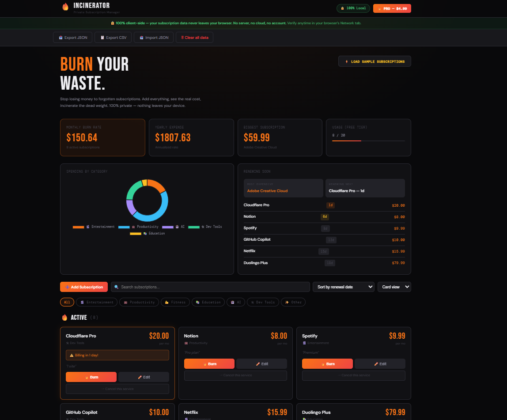Select Spotify row in Renewing Soon list
The width and height of the screenshot is (507, 420).
point(324,228)
